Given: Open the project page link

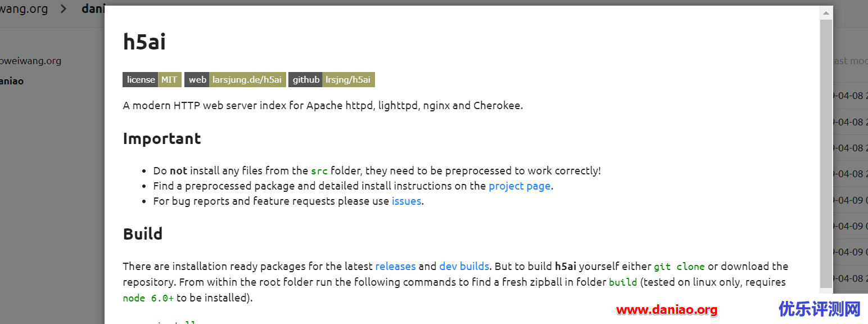Looking at the screenshot, I should tap(519, 186).
